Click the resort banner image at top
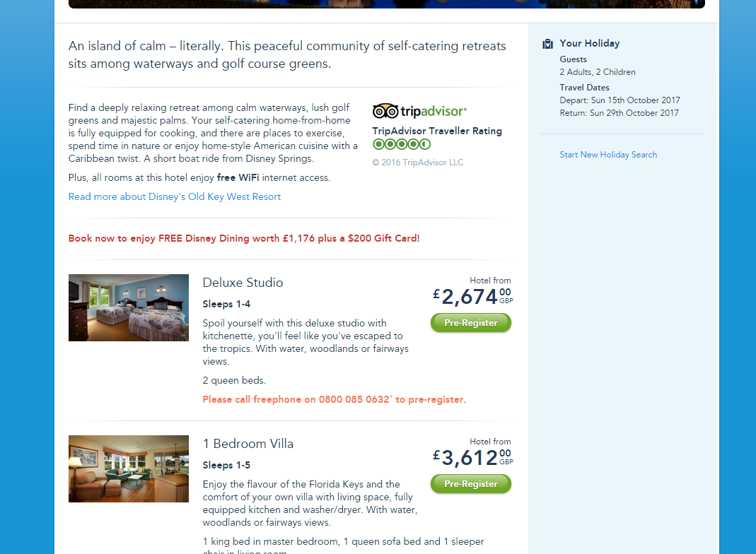The height and width of the screenshot is (554, 756). [387, 4]
